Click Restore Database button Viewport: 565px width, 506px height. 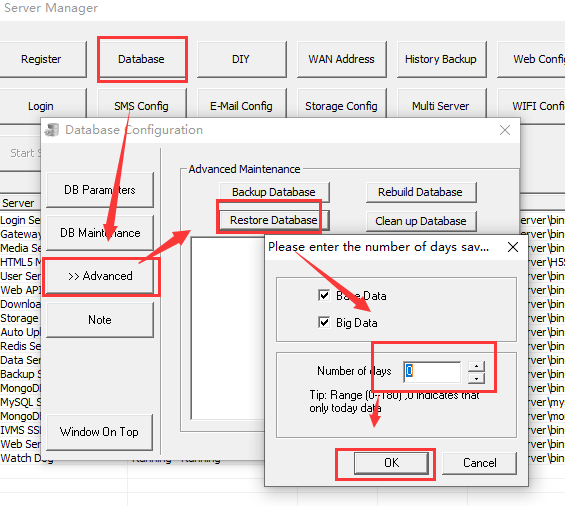tap(274, 220)
